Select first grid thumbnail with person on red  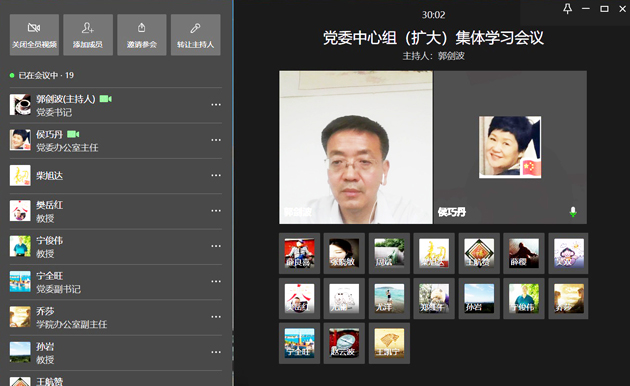pos(300,253)
